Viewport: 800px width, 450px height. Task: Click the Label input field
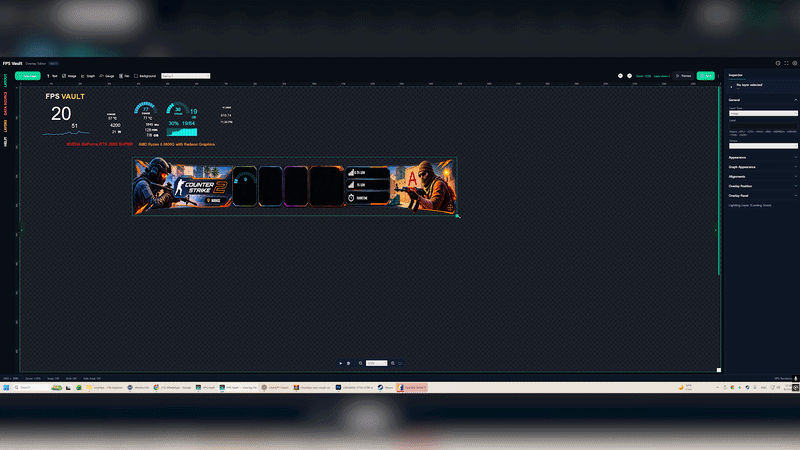tap(763, 126)
